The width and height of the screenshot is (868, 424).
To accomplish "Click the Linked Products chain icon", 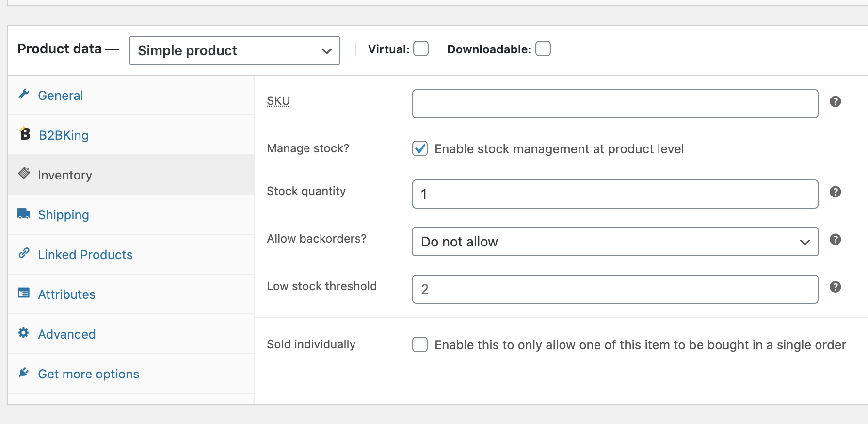I will click(x=24, y=253).
